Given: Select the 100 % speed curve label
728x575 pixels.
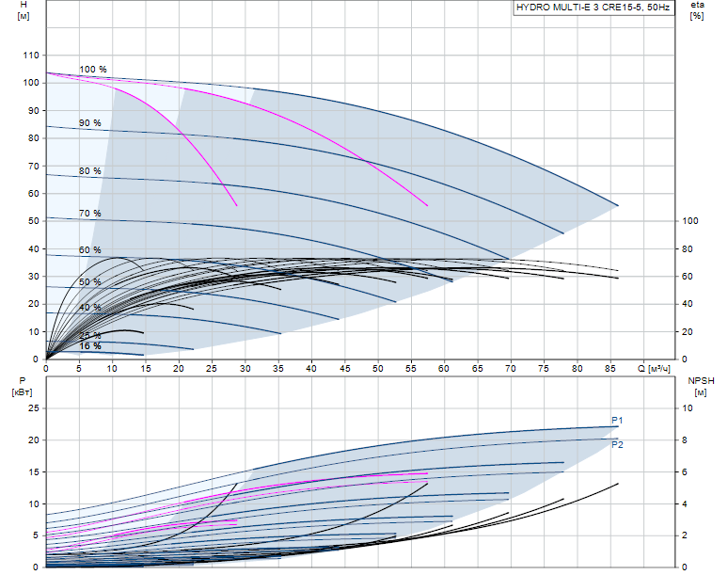Looking at the screenshot, I should coord(93,70).
